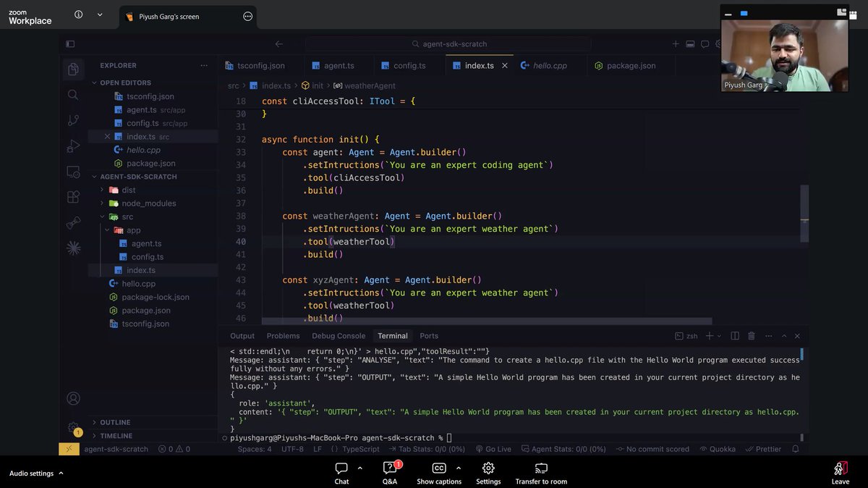Switch to the agent.ts editor tab
This screenshot has width=868, height=488.
pyautogui.click(x=339, y=65)
